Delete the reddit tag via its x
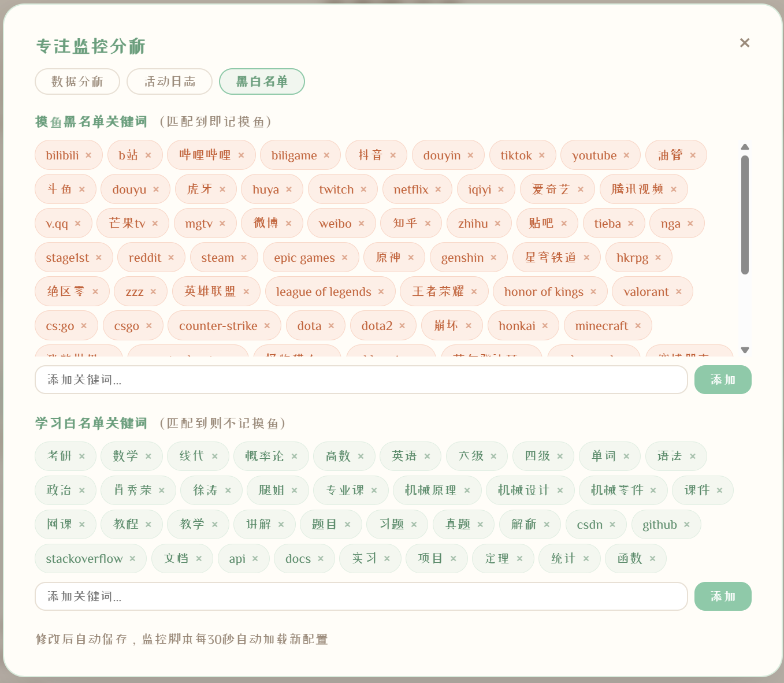 171,258
